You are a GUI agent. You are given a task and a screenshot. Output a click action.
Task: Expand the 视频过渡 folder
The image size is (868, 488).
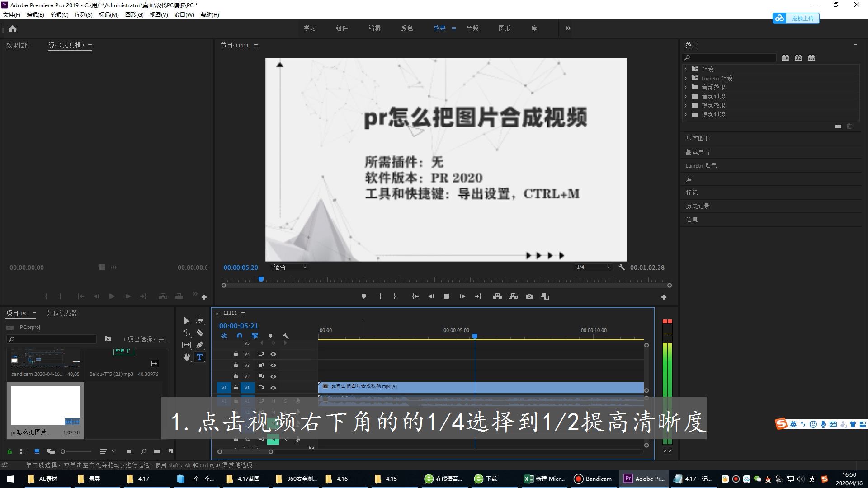coord(686,114)
